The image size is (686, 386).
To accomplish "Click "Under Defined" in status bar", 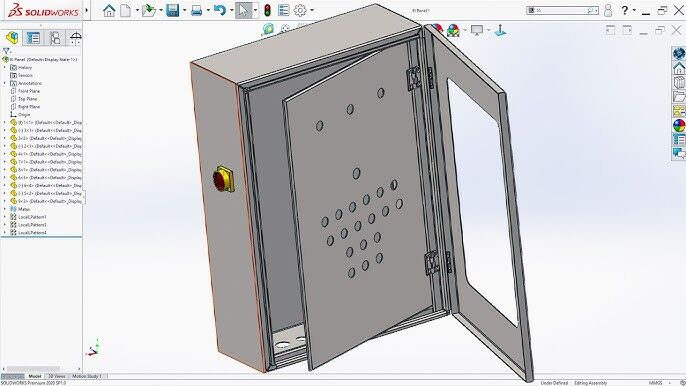I will tap(554, 383).
